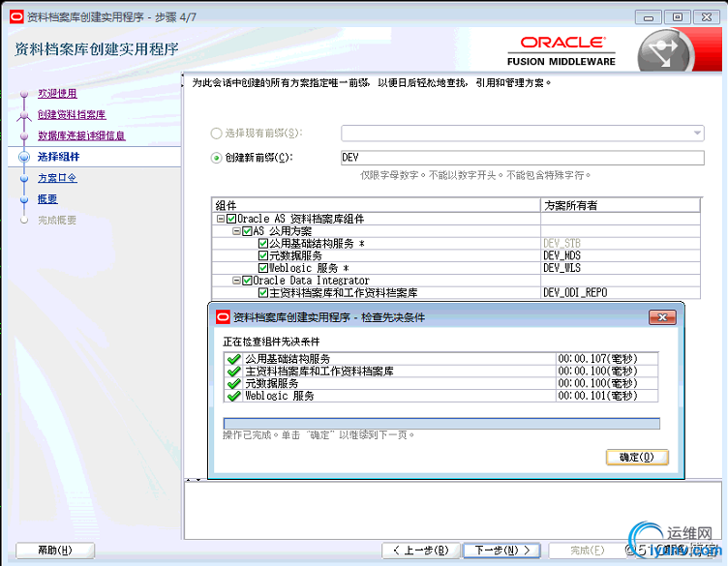728x566 pixels.
Task: Toggle 公用基础结构服务 checkbox in component tree
Action: tap(263, 243)
